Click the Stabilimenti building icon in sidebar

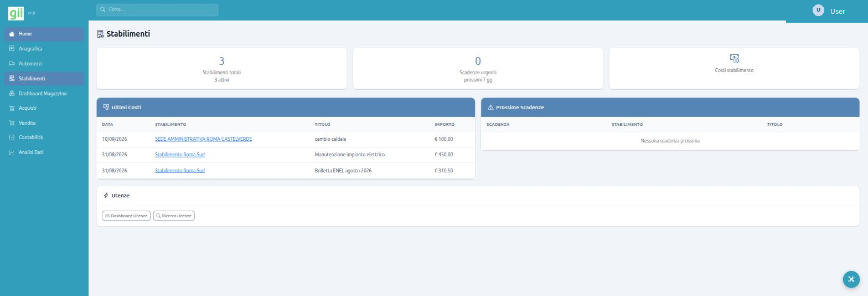click(12, 79)
